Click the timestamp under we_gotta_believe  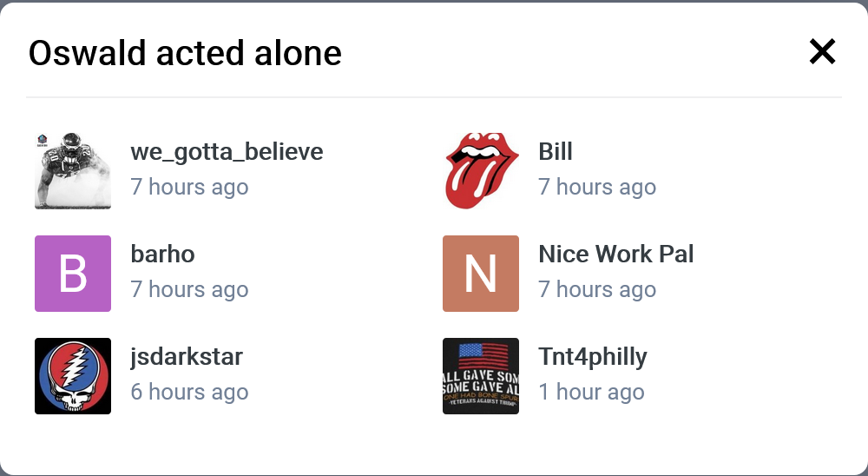point(189,187)
